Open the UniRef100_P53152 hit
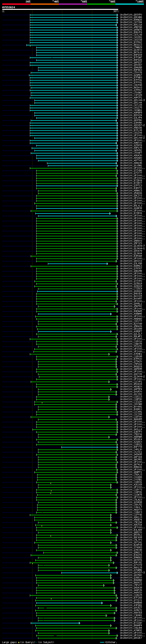 pos(131,347)
